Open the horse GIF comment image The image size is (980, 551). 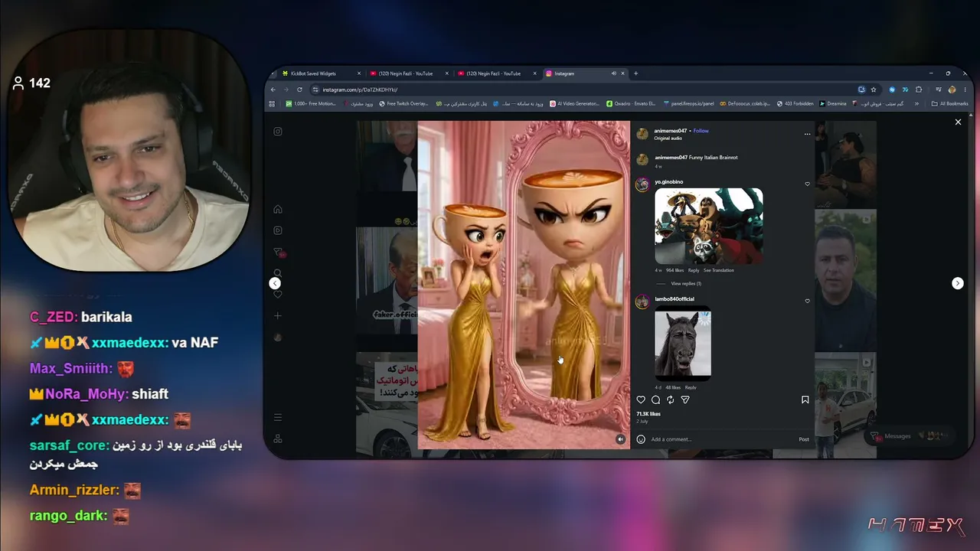pos(683,343)
